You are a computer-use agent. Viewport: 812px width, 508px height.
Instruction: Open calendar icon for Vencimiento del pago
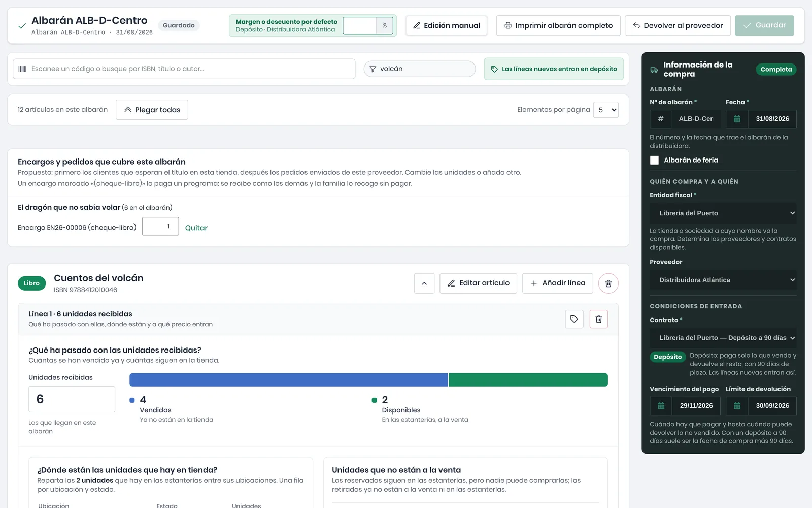click(x=661, y=406)
